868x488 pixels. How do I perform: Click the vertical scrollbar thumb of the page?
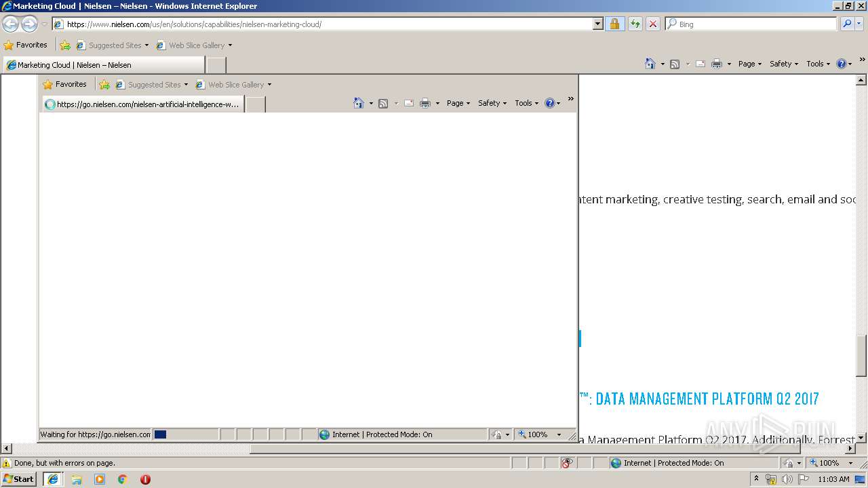click(862, 356)
